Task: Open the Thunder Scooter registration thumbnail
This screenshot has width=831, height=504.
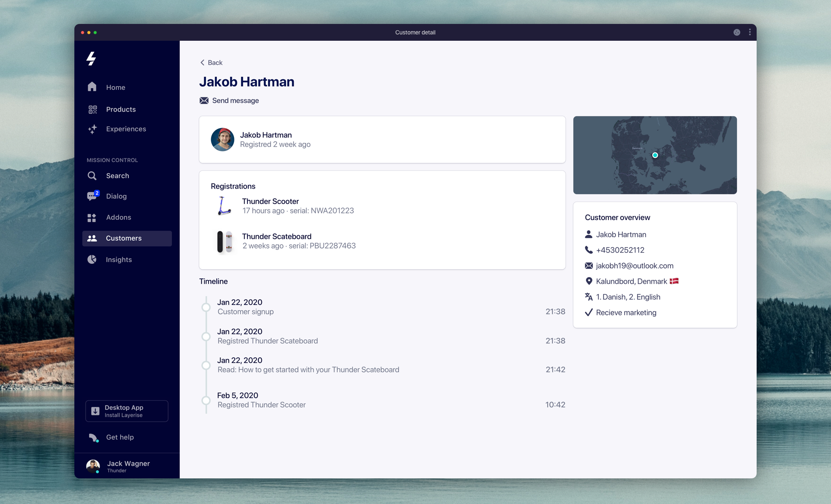Action: [224, 206]
